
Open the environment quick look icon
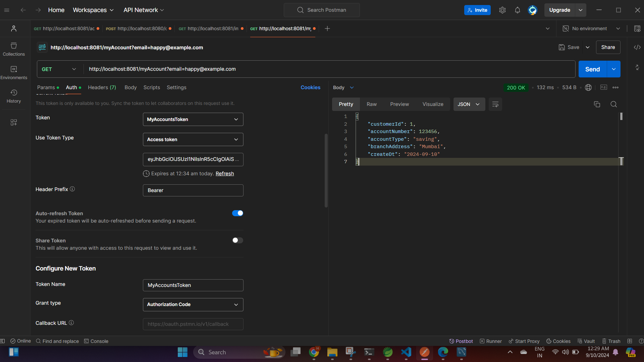(637, 28)
